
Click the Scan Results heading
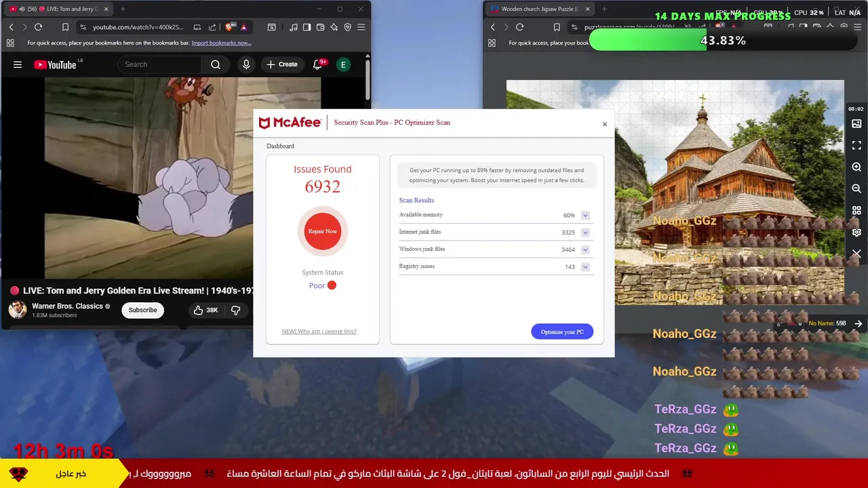coord(416,201)
